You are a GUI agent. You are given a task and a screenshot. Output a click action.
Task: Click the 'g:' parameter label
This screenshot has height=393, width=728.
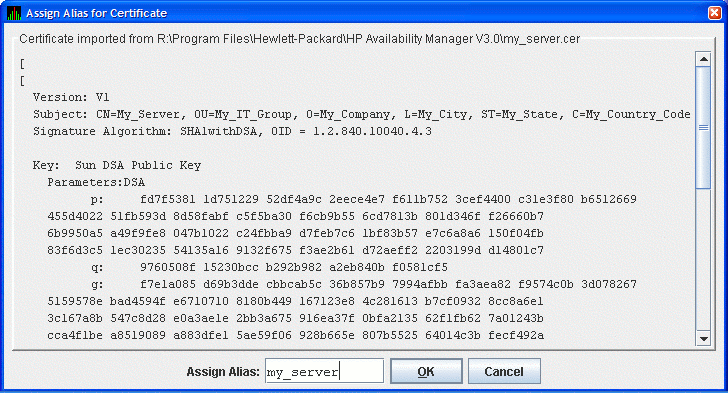coord(97,284)
